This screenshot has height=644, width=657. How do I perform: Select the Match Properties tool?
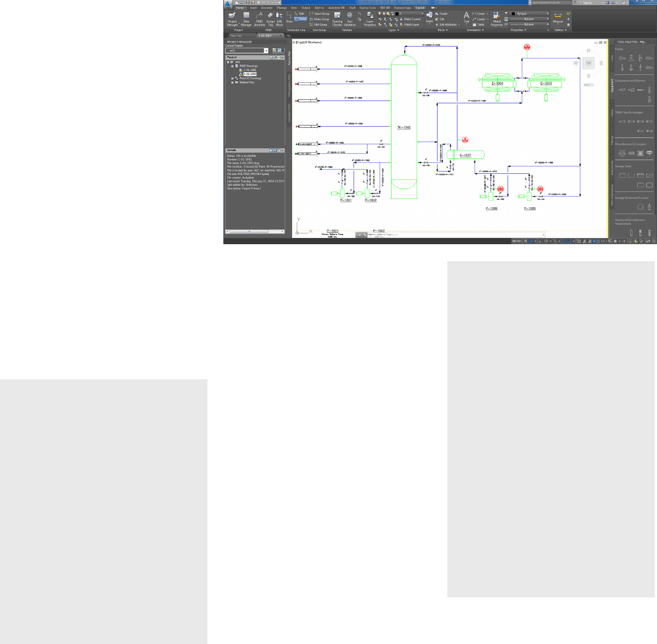[x=497, y=19]
